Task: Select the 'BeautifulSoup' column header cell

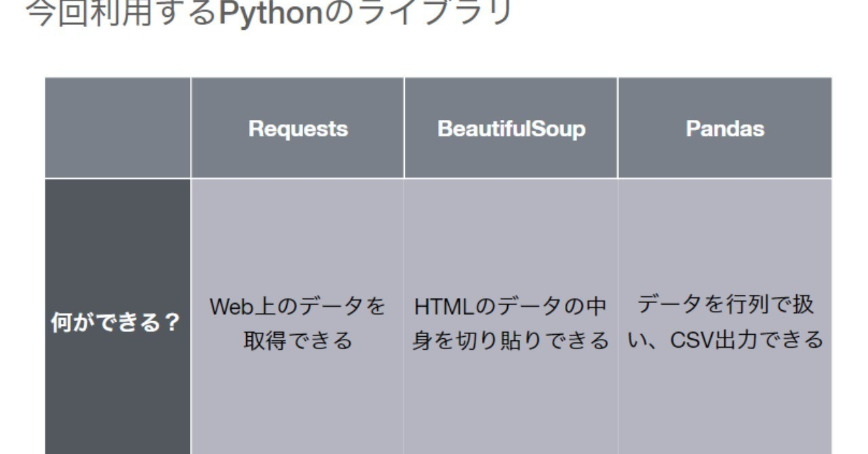Action: coord(511,128)
